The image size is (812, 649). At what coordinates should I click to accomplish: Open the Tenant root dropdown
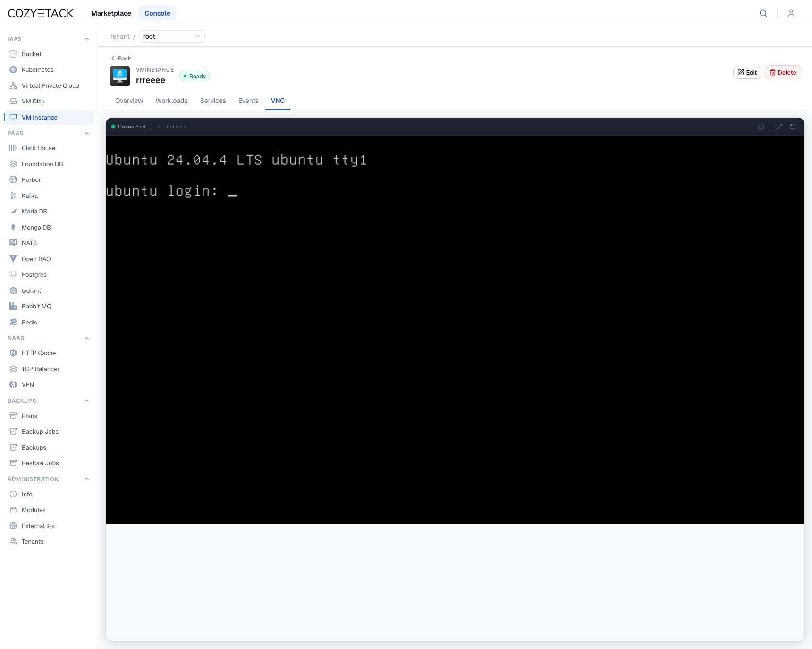click(172, 36)
